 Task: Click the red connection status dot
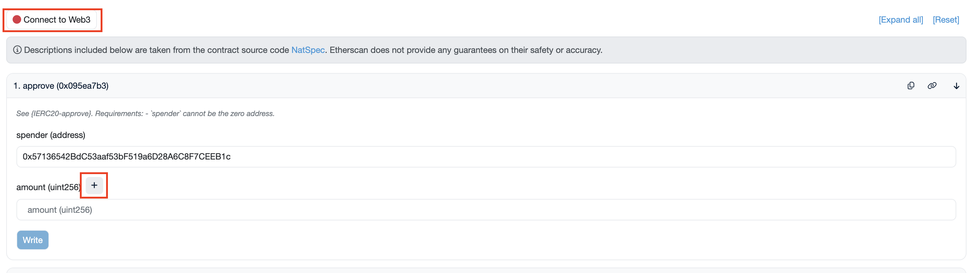pos(17,20)
